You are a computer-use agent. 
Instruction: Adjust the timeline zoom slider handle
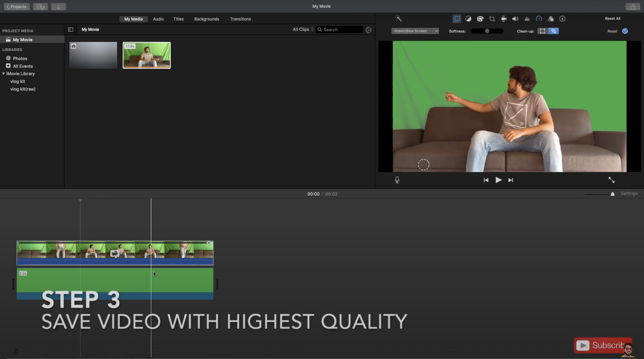click(612, 194)
